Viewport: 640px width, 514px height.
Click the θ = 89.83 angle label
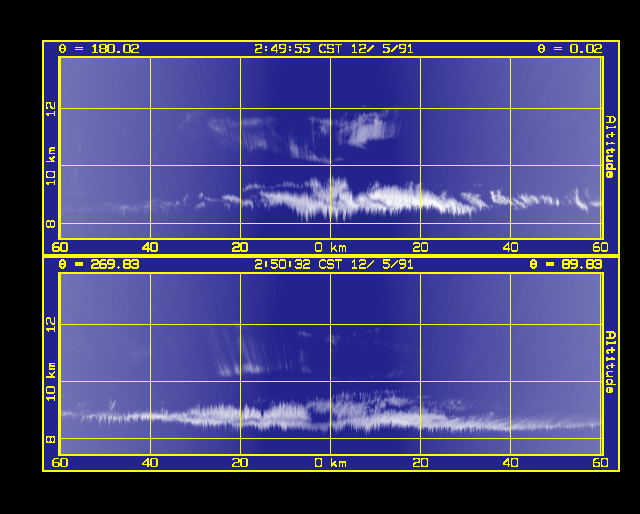click(x=566, y=265)
